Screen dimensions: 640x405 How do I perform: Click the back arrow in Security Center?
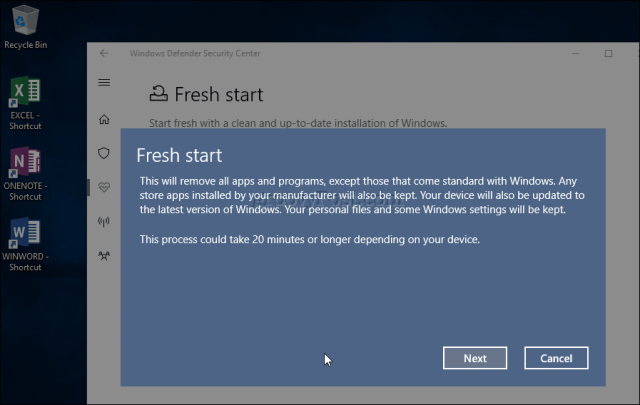104,53
